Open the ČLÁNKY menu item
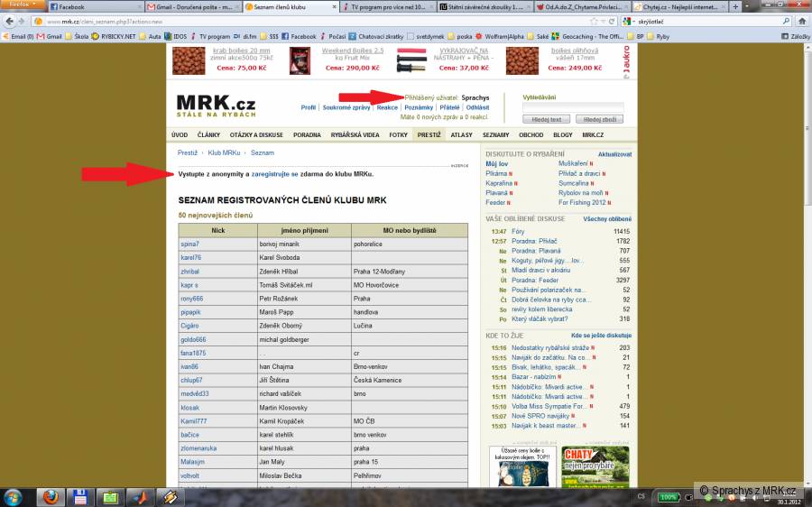Image resolution: width=812 pixels, height=507 pixels. [208, 135]
